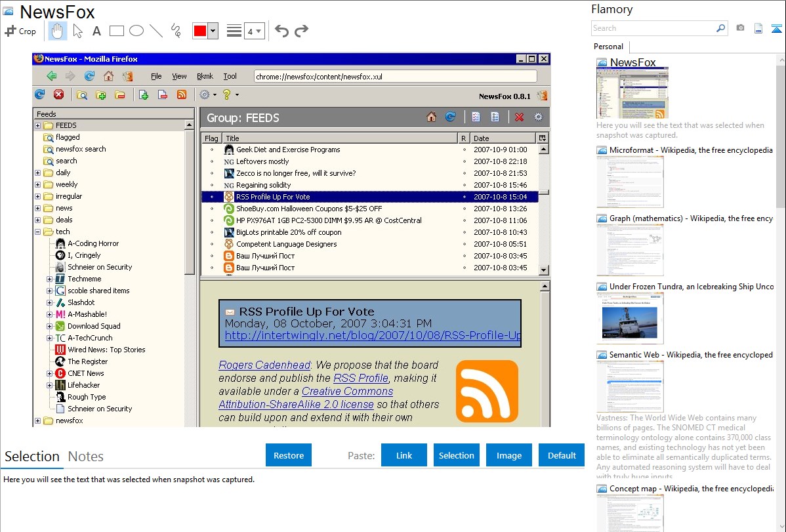Screen dimensions: 786x532
Task: Select the Crop tool
Action: (x=20, y=31)
